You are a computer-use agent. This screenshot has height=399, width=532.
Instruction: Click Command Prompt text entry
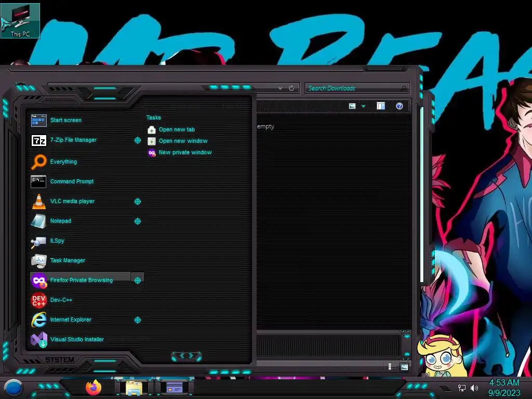pyautogui.click(x=72, y=181)
